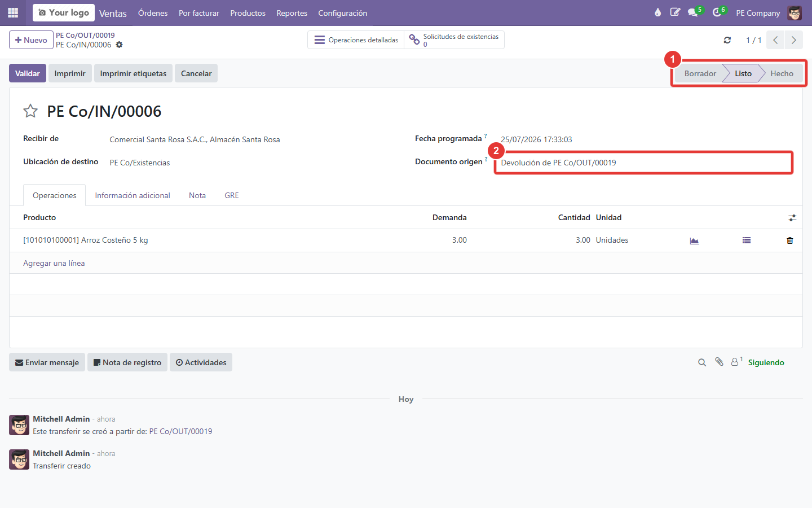Open detailed operations list icon in product row
The image size is (812, 508).
747,240
